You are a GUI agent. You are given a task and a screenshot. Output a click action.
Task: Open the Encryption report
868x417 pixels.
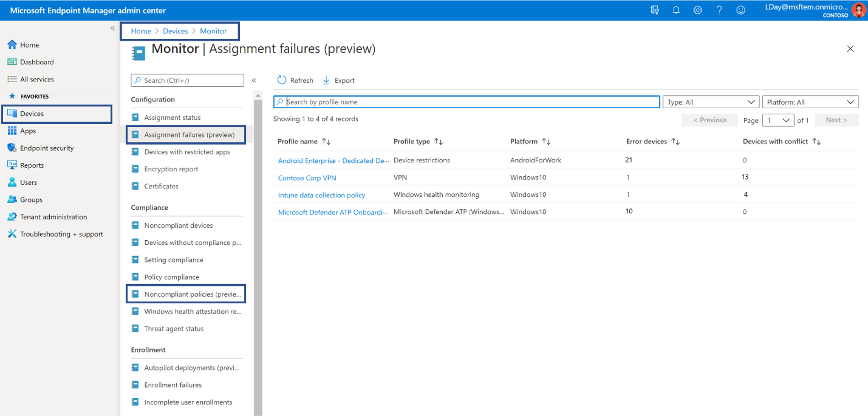(171, 169)
